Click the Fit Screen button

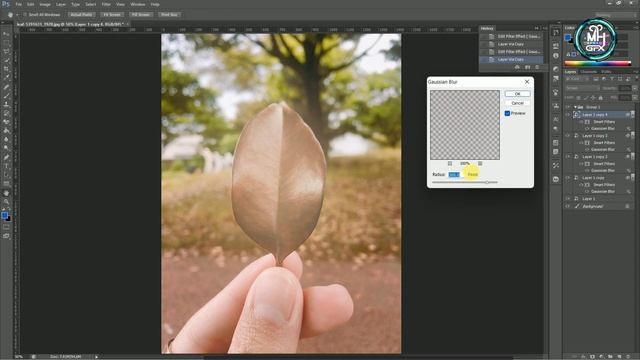(x=112, y=15)
